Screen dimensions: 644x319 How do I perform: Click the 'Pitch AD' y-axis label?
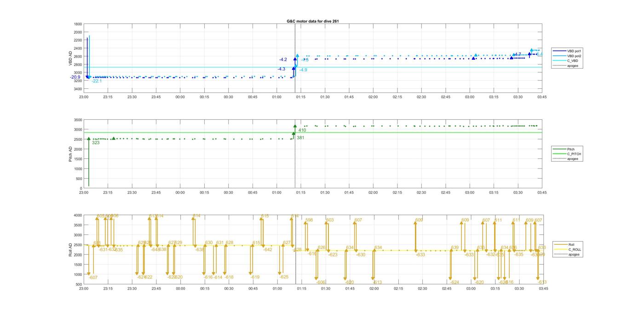click(x=70, y=154)
